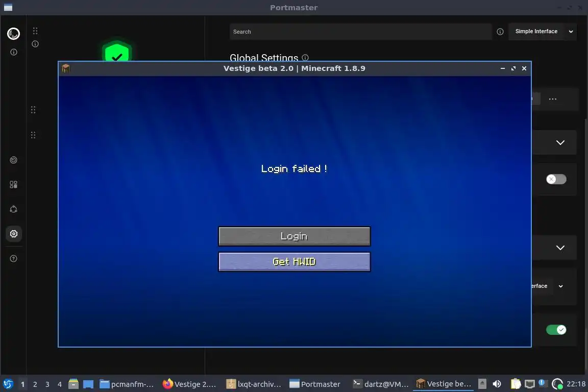Click the Portmaster logo icon in sidebar
The height and width of the screenshot is (392, 588).
click(x=13, y=34)
